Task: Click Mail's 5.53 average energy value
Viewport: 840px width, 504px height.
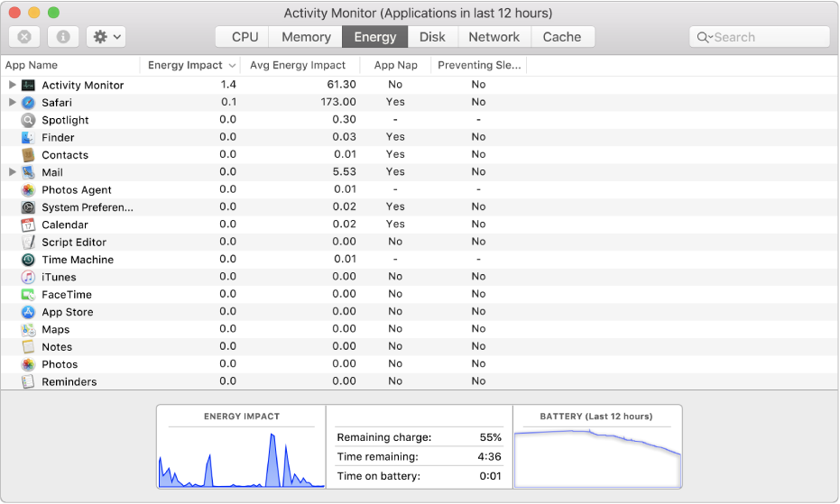Action: pos(344,172)
